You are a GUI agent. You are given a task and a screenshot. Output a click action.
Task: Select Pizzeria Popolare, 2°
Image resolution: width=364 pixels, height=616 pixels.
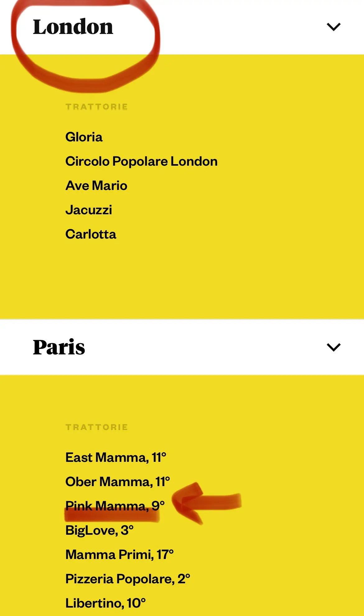[x=128, y=579]
